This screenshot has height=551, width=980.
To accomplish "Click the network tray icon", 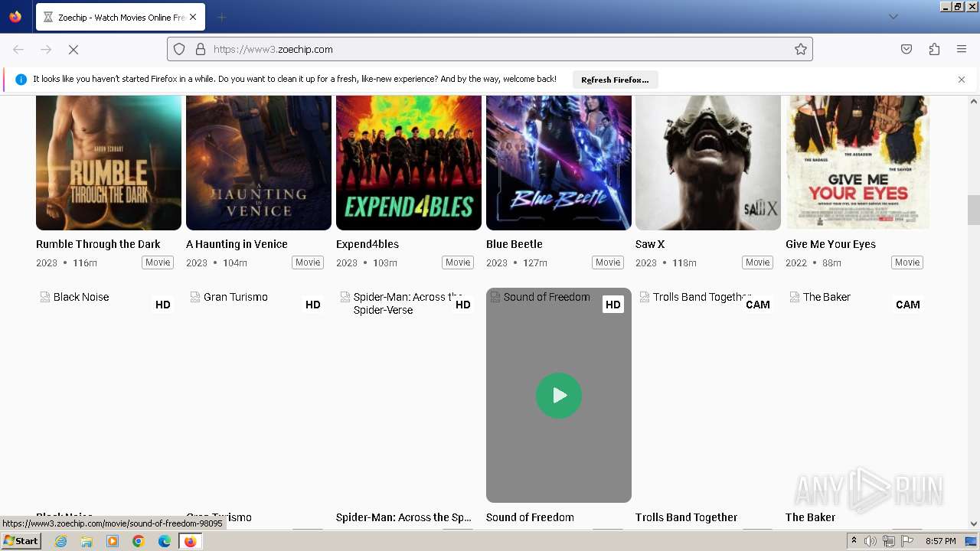I will [889, 541].
